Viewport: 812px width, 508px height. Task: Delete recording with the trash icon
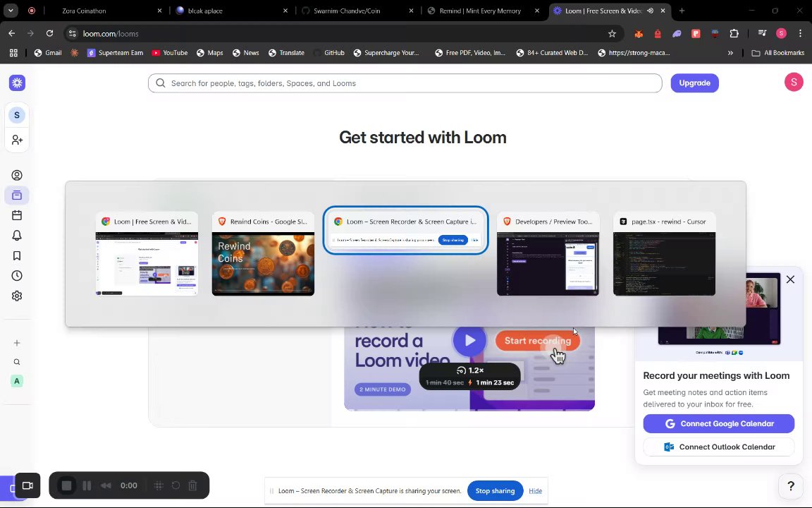(x=192, y=485)
